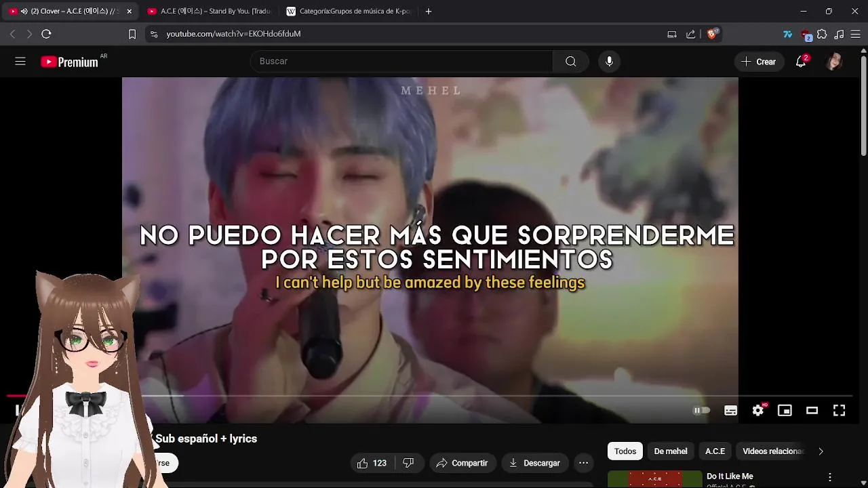Click the share page icon in address bar

(x=690, y=34)
